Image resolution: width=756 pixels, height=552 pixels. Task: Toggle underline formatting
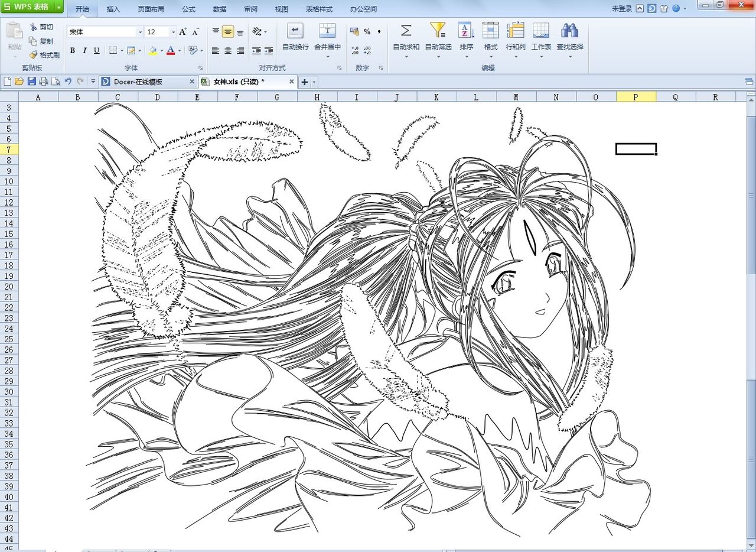coord(97,51)
